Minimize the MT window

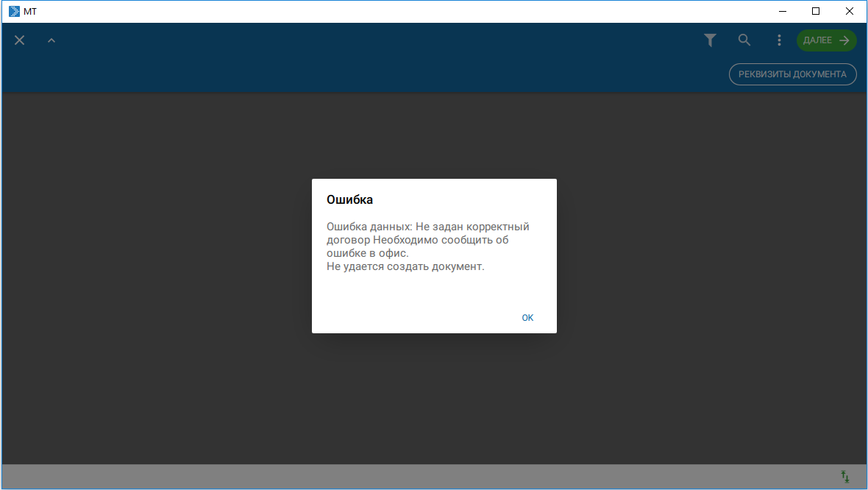point(782,11)
